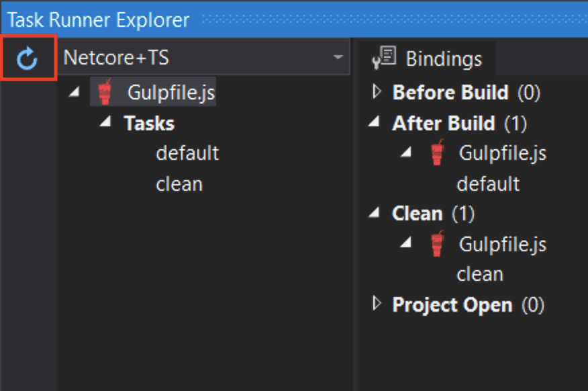
Task: Click the Gulp cup icon under After Build
Action: (436, 153)
